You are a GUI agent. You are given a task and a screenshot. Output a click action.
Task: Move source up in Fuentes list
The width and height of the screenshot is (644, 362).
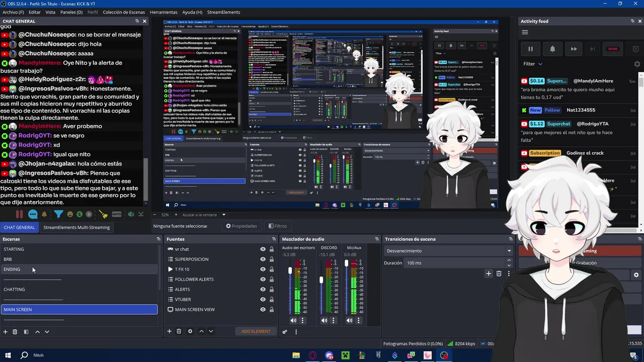point(201,331)
